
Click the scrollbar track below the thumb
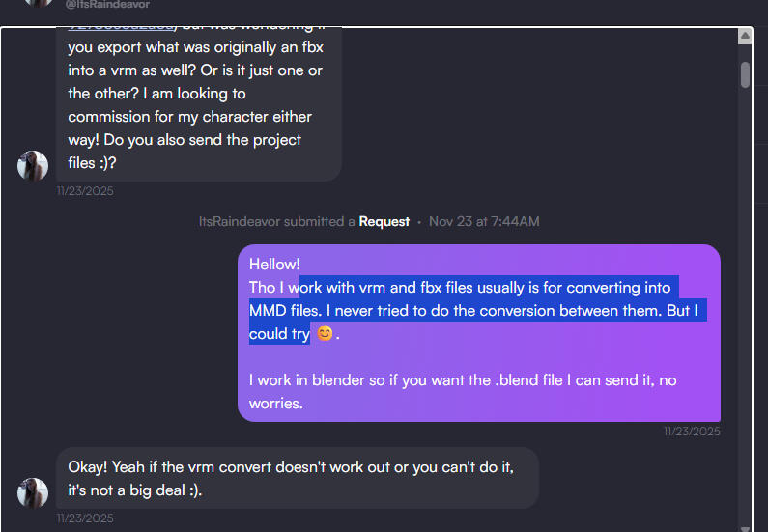tap(745, 290)
